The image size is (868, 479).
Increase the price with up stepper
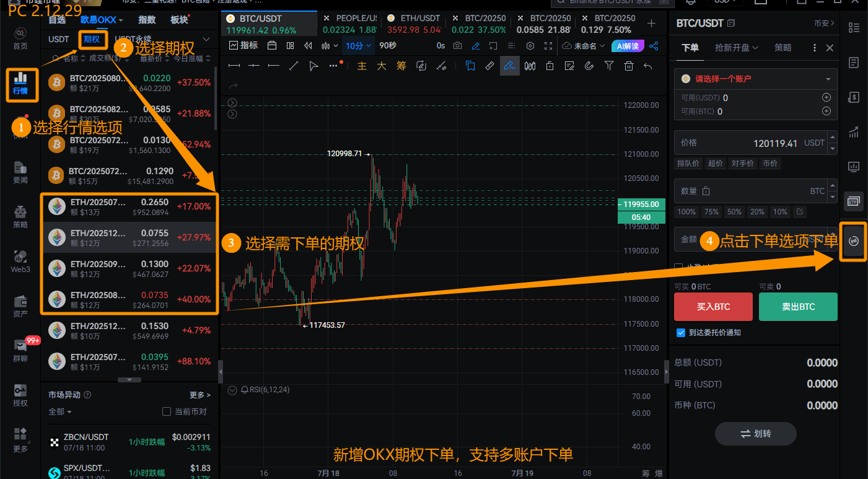[833, 136]
